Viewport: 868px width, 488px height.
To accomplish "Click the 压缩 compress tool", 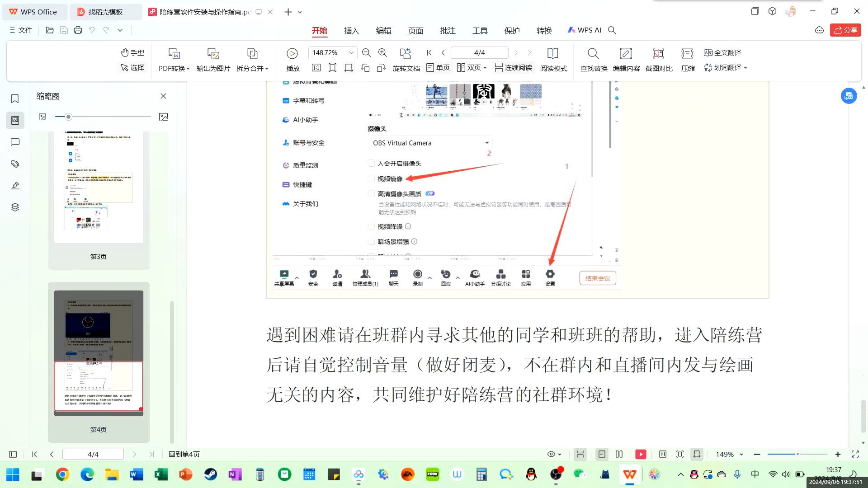I will tap(688, 60).
